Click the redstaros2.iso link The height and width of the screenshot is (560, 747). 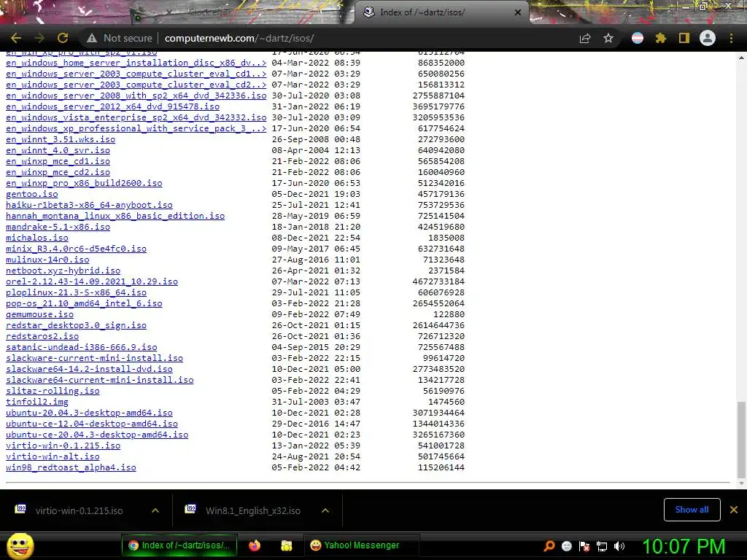click(x=42, y=337)
